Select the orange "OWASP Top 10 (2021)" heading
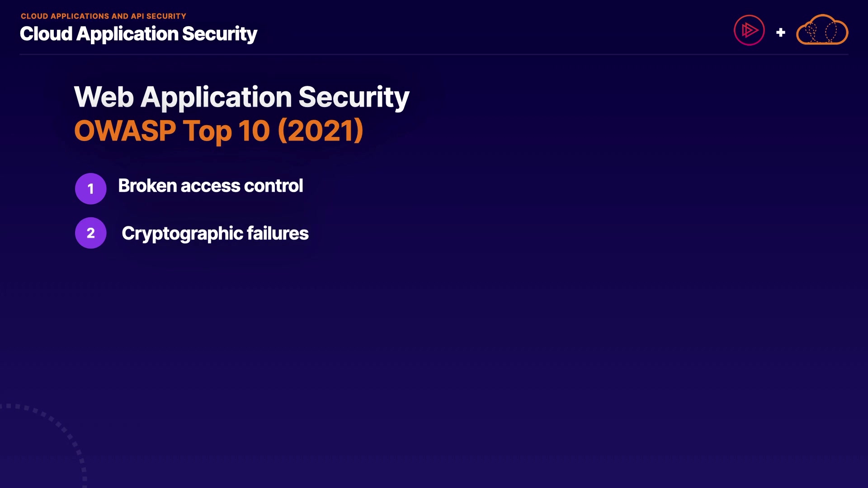The height and width of the screenshot is (488, 868). [x=218, y=131]
